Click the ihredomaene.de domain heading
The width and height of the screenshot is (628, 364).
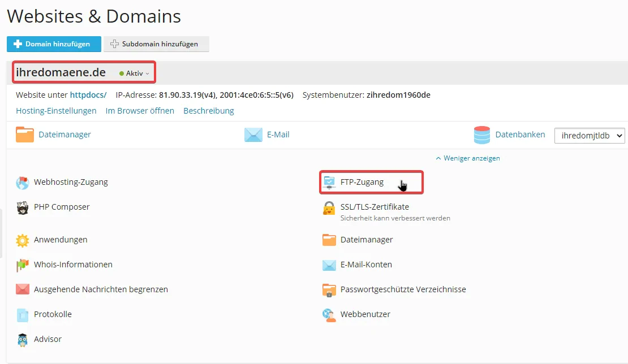click(61, 72)
